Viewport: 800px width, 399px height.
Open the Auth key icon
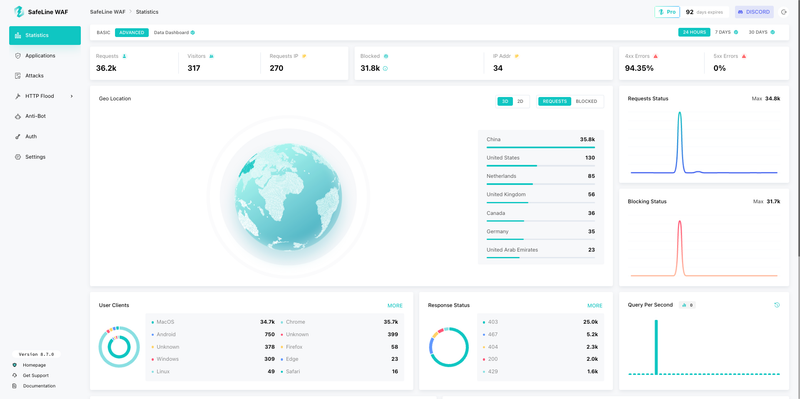pos(18,136)
